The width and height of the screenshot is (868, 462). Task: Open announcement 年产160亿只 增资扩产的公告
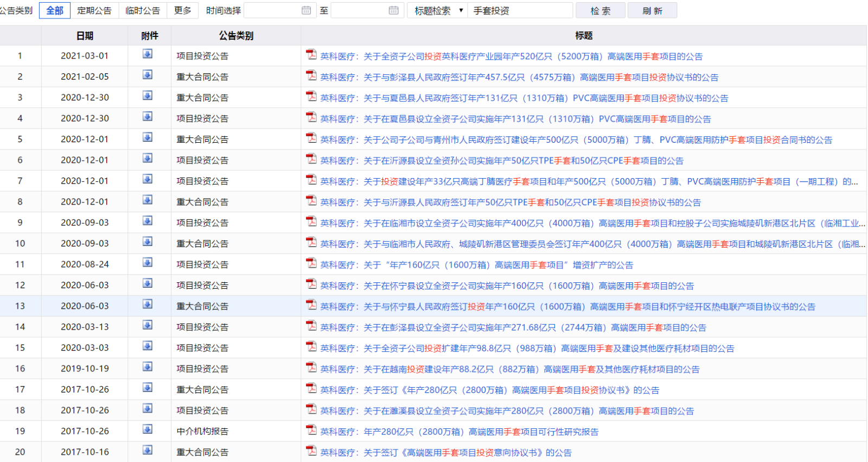pos(477,265)
